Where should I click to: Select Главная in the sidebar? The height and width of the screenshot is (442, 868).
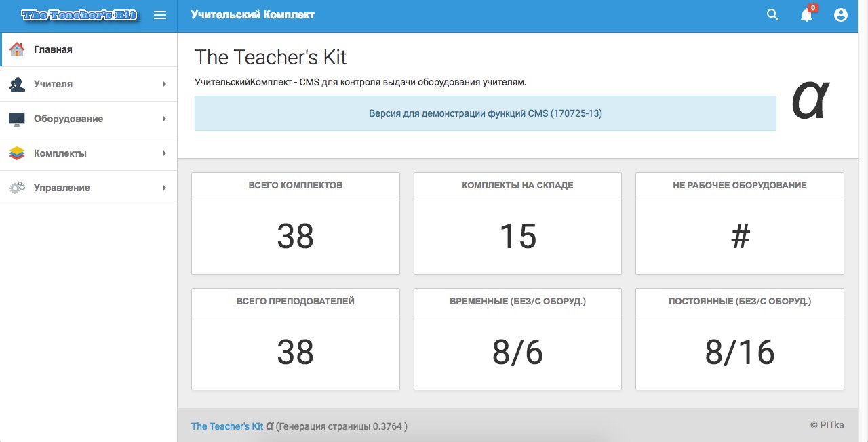(x=89, y=49)
